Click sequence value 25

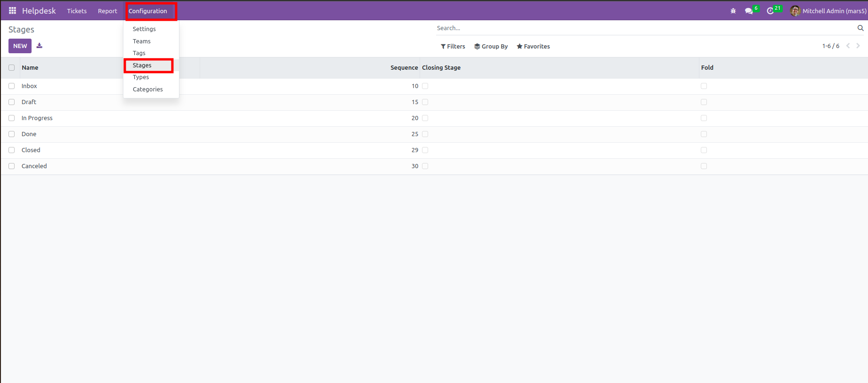(415, 134)
